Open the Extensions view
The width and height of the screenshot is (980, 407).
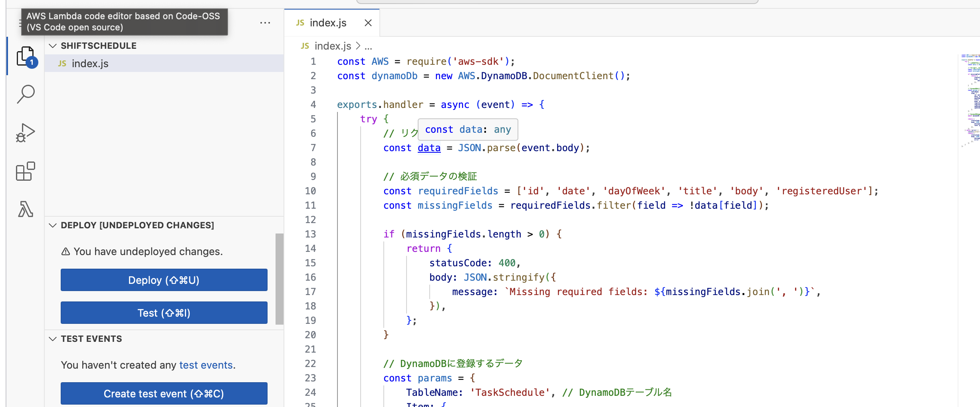tap(25, 171)
